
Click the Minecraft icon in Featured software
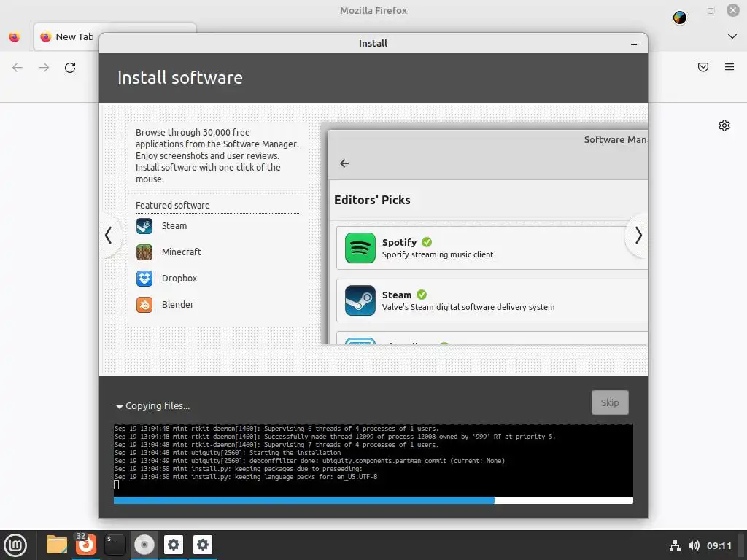click(x=144, y=252)
